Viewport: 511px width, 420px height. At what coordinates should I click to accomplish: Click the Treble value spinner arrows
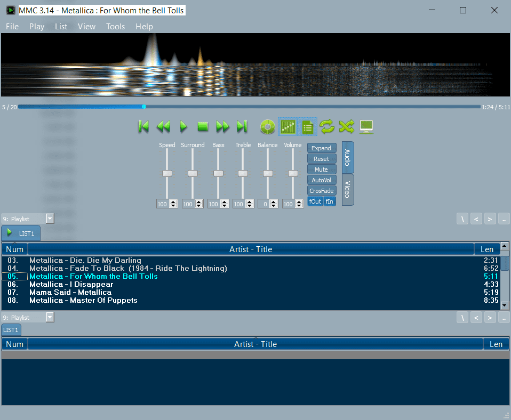click(250, 204)
